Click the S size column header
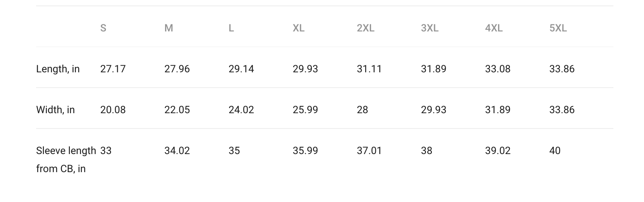 pos(103,28)
